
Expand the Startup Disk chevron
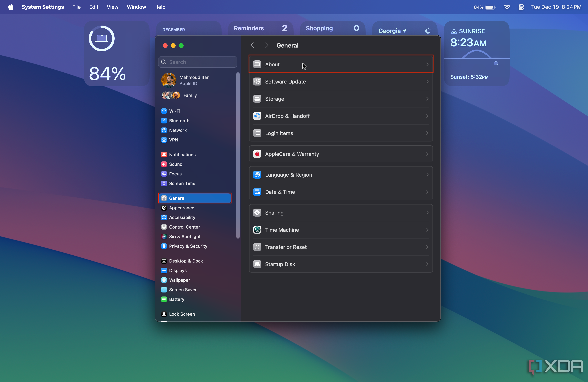[427, 264]
